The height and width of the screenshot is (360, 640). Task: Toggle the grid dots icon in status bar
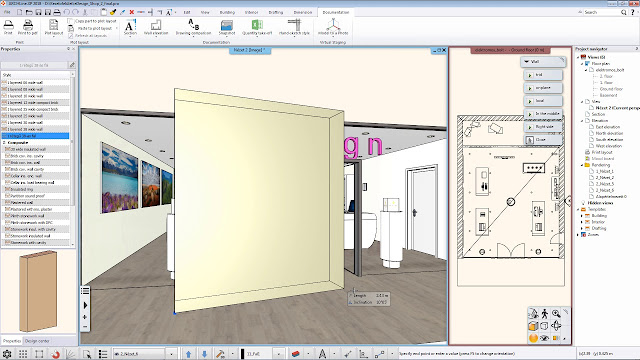pos(23,354)
